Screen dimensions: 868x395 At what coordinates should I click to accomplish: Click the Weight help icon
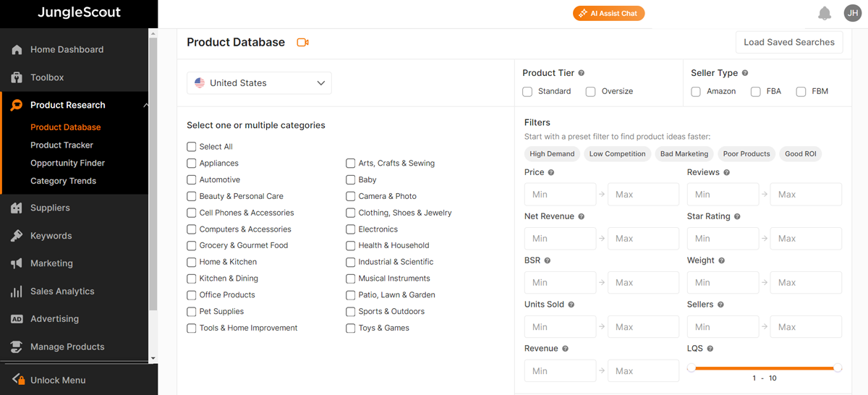tap(722, 260)
